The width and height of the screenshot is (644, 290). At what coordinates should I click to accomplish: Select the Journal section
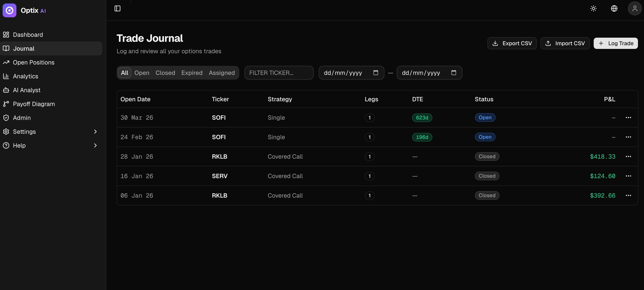pos(24,48)
